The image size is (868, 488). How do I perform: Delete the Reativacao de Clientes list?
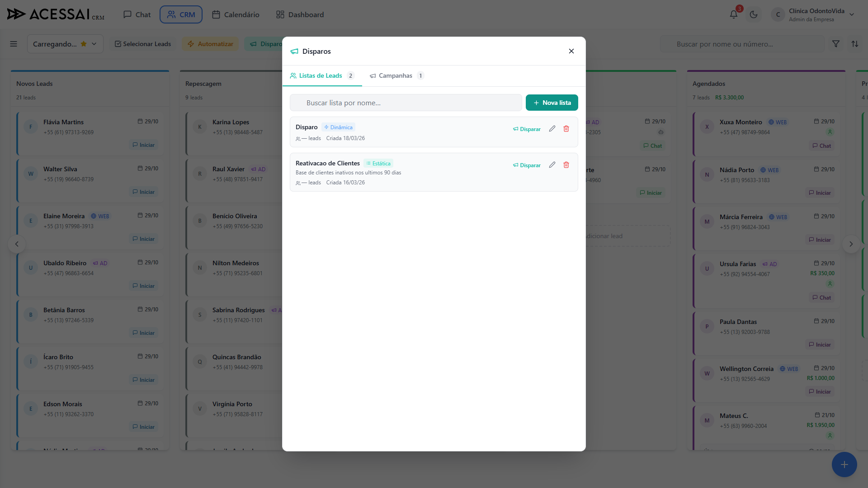pyautogui.click(x=566, y=165)
